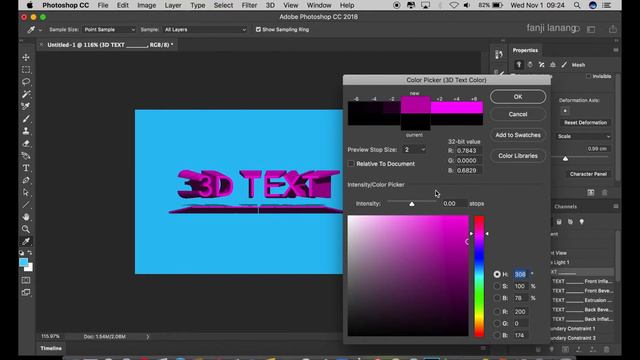Select the Eyedropper tool in toolbar

[x=26, y=241]
